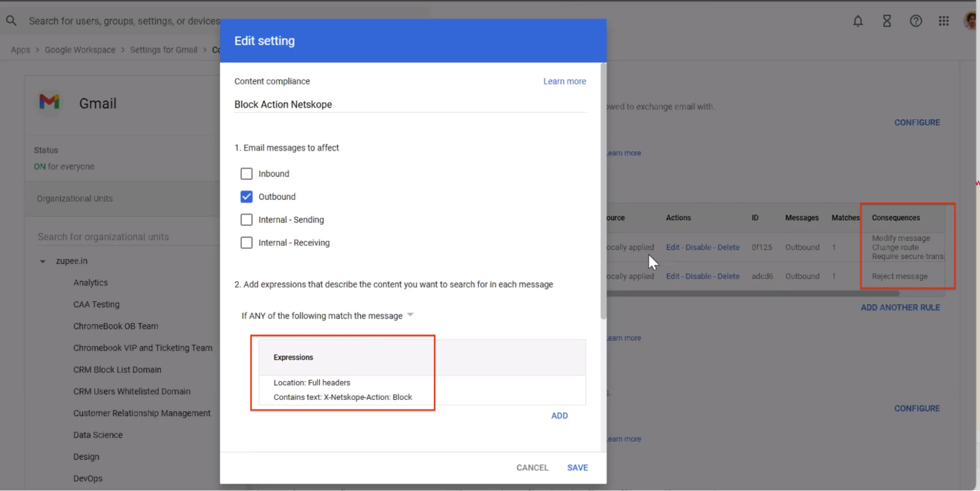980x491 pixels.
Task: Click the Location: Full headers text
Action: [312, 383]
